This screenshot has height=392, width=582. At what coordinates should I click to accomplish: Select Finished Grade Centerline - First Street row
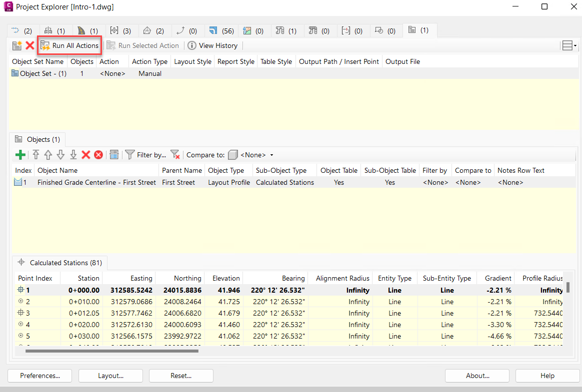click(293, 182)
